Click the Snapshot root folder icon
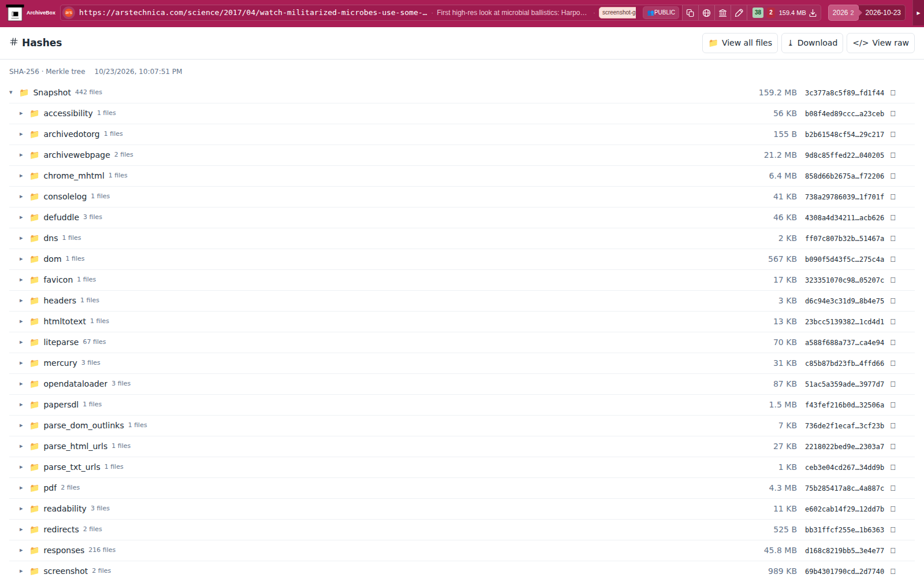Viewport: 924px width, 578px height. tap(24, 92)
